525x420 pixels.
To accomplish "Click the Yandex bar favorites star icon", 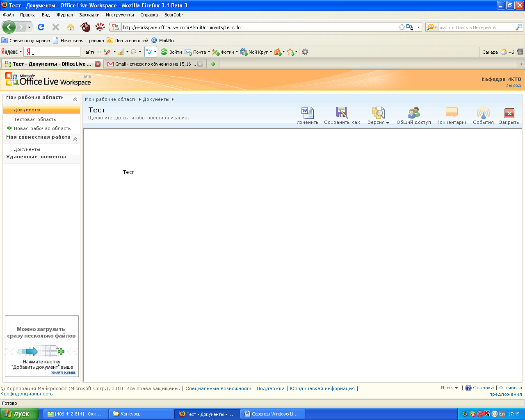I will (290, 52).
